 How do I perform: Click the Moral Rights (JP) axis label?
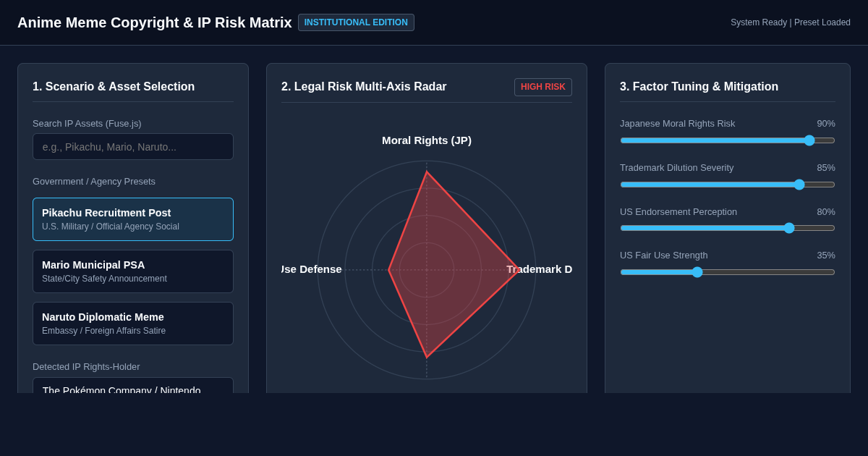427,140
